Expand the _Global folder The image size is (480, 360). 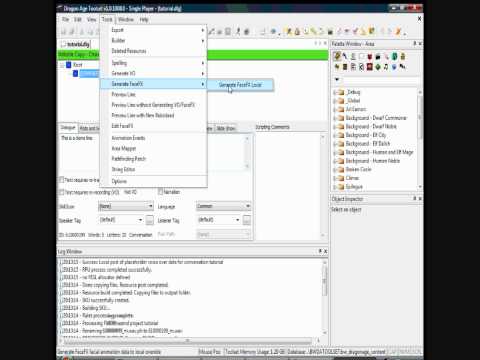coord(335,101)
